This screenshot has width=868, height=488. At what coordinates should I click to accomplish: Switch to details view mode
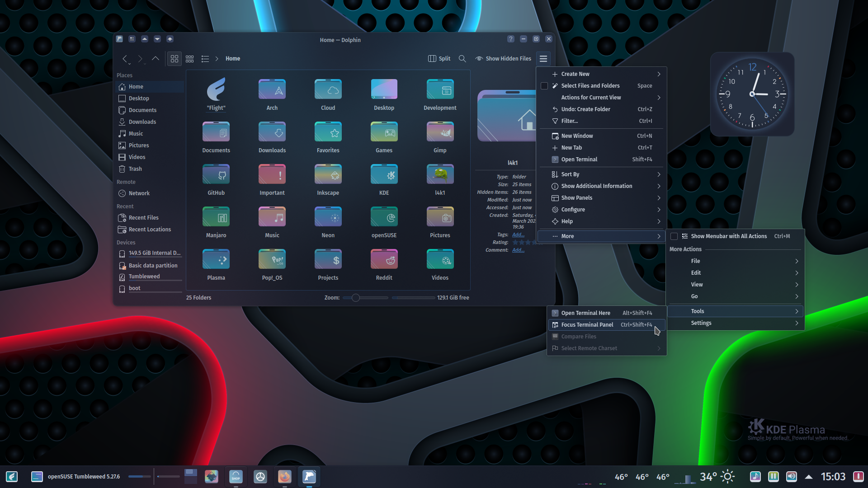coord(205,59)
